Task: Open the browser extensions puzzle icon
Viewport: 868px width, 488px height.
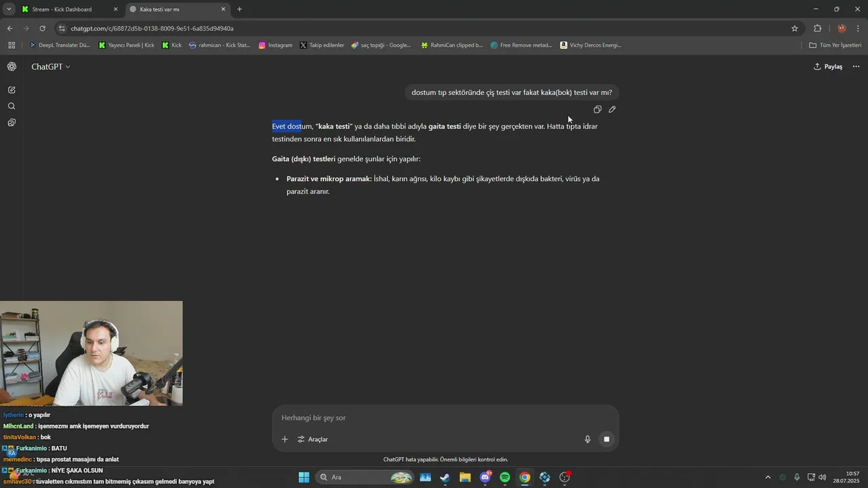Action: (x=817, y=28)
